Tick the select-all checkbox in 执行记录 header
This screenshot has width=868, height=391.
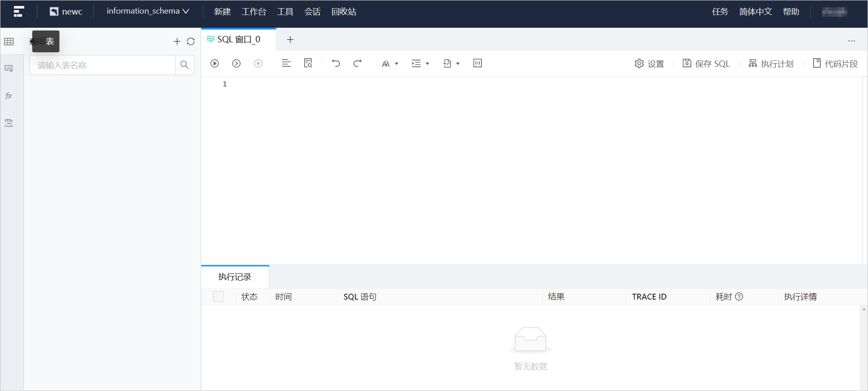218,297
